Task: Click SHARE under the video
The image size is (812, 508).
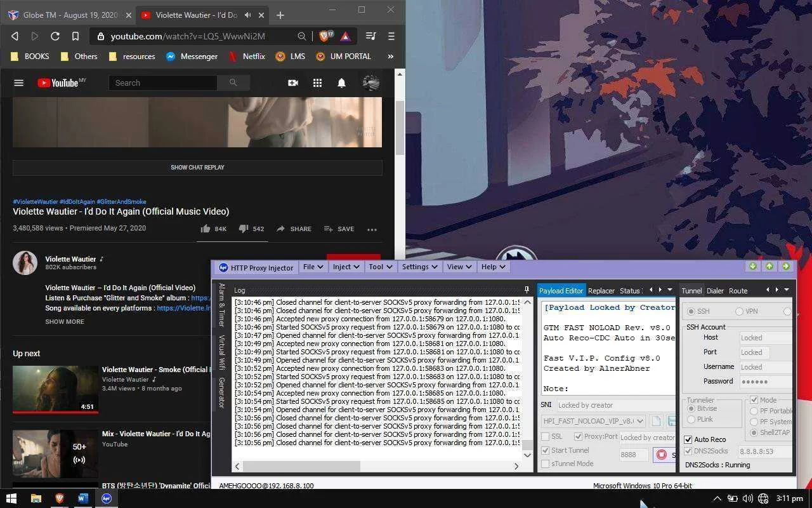Action: pos(293,229)
